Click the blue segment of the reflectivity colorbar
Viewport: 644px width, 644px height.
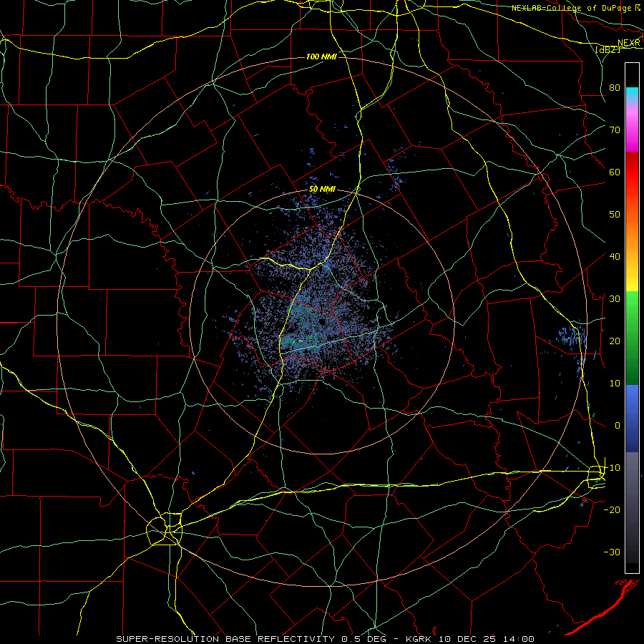[632, 419]
